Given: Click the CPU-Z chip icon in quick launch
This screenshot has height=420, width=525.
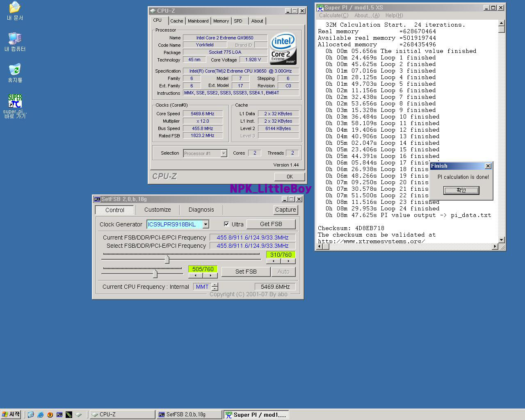Looking at the screenshot, I should coord(78,415).
